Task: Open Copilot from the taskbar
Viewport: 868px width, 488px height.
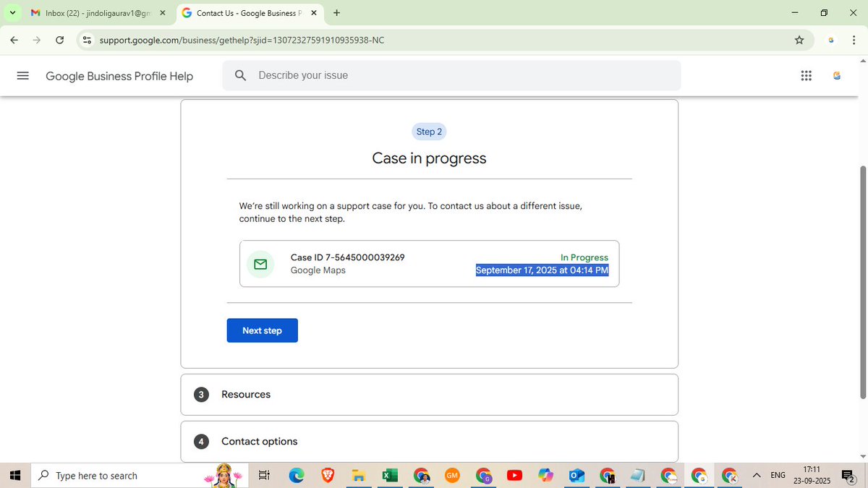Action: pyautogui.click(x=545, y=476)
